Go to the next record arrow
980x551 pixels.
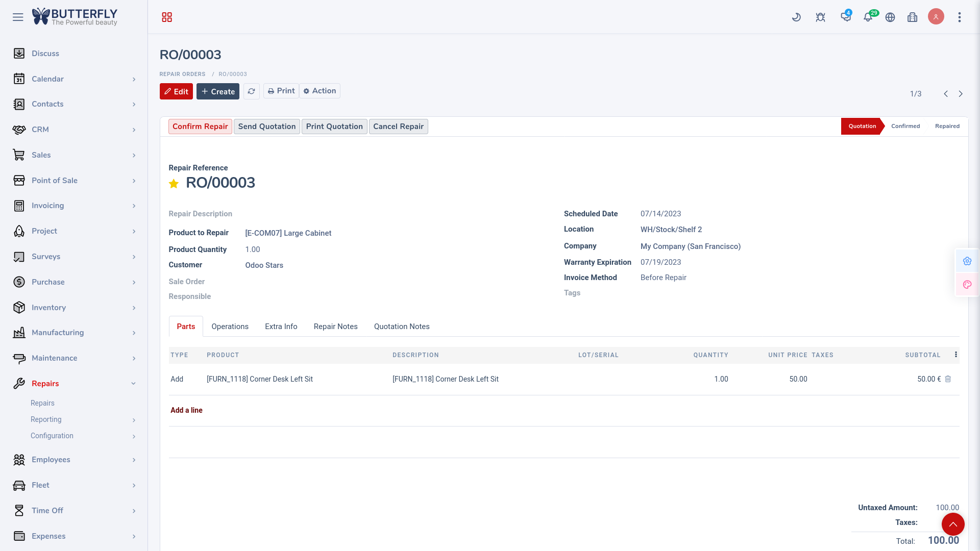pos(961,94)
